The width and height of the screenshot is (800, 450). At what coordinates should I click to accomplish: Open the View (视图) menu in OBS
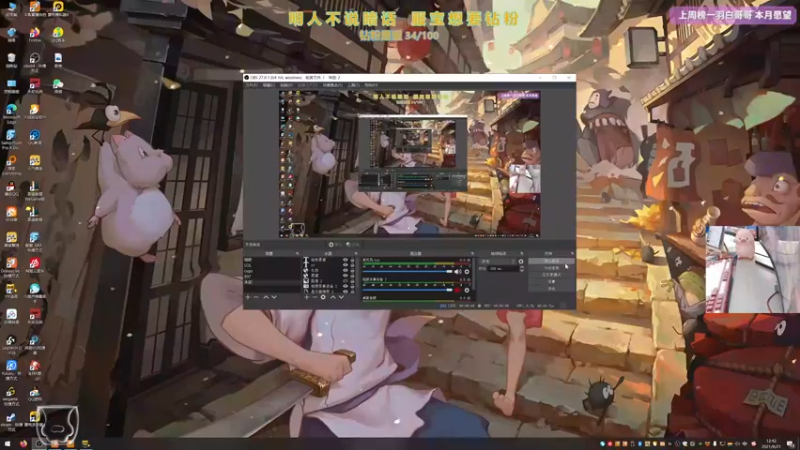(286, 85)
